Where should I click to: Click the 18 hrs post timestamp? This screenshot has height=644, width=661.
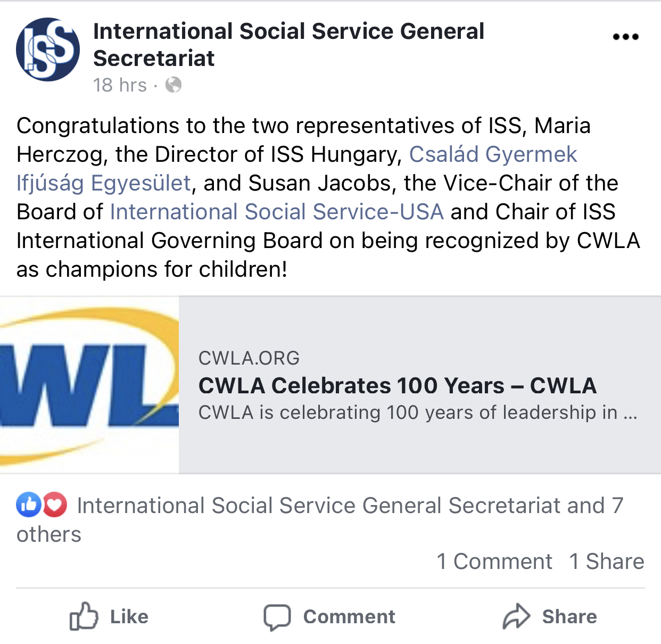point(120,85)
